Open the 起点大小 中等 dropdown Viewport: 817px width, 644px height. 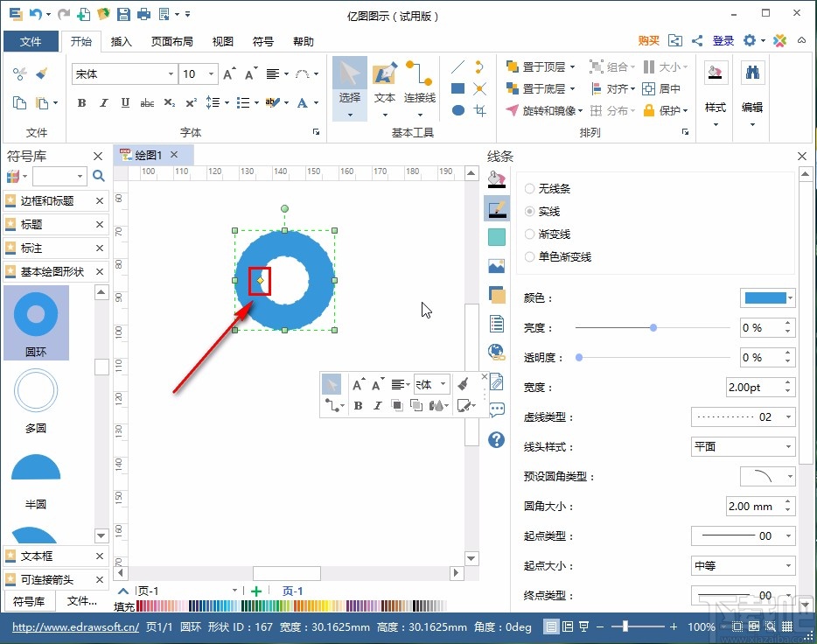(743, 565)
